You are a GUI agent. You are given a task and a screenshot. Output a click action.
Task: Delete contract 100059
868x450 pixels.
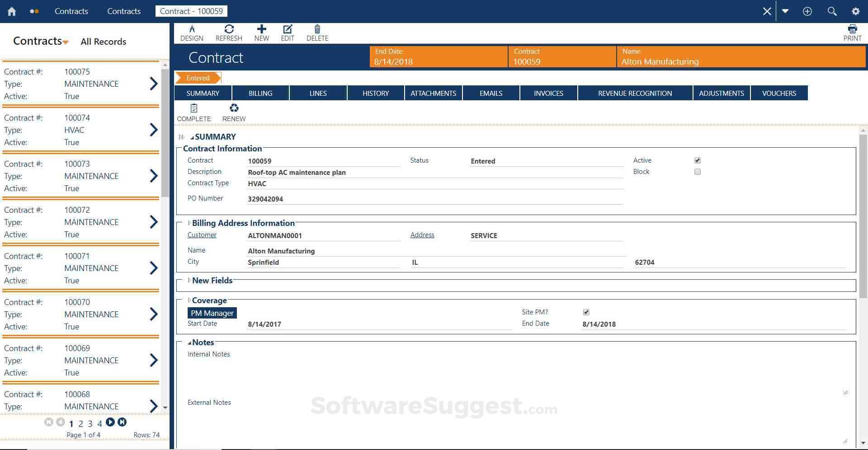click(317, 32)
